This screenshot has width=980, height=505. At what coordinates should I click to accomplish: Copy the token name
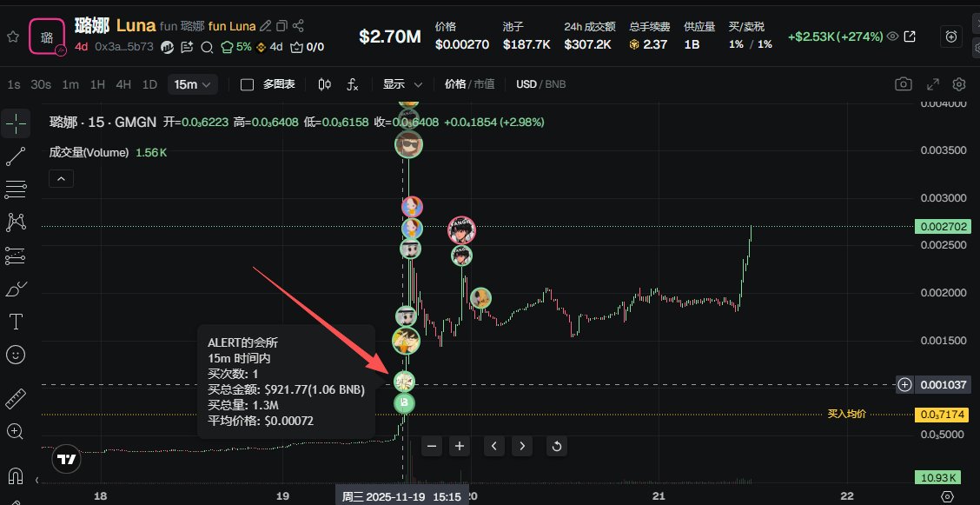[x=281, y=25]
